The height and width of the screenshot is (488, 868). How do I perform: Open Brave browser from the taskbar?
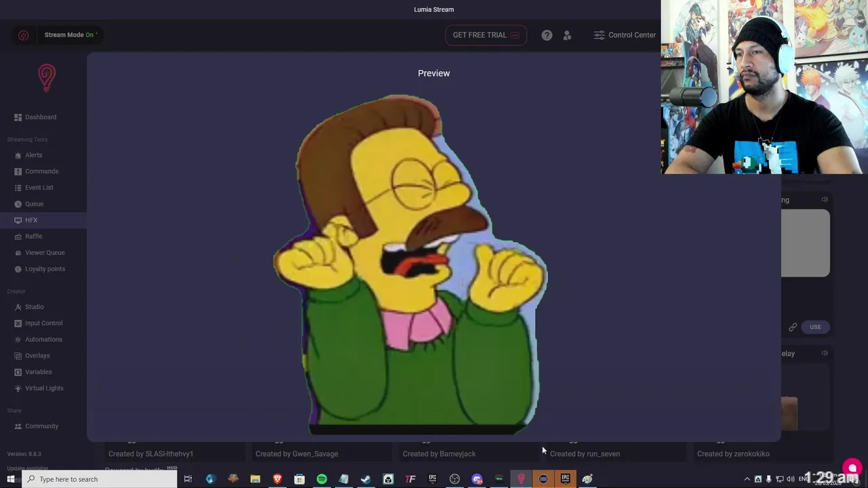point(277,479)
